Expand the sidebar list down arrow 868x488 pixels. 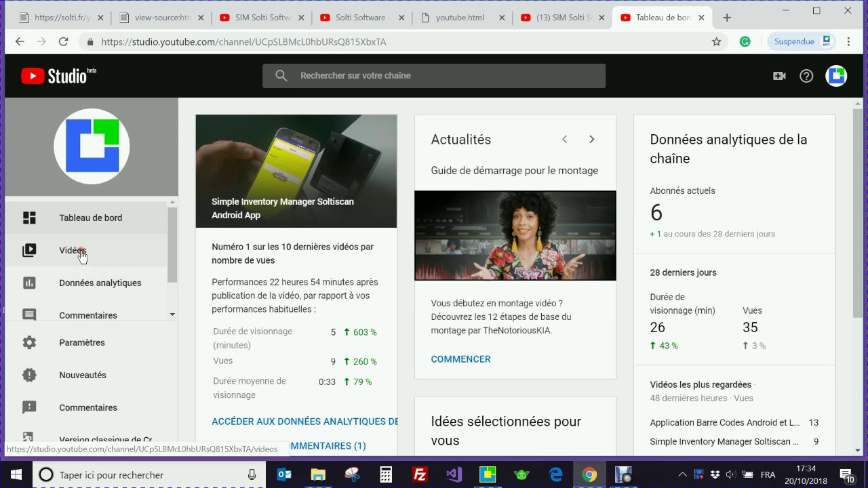[172, 314]
